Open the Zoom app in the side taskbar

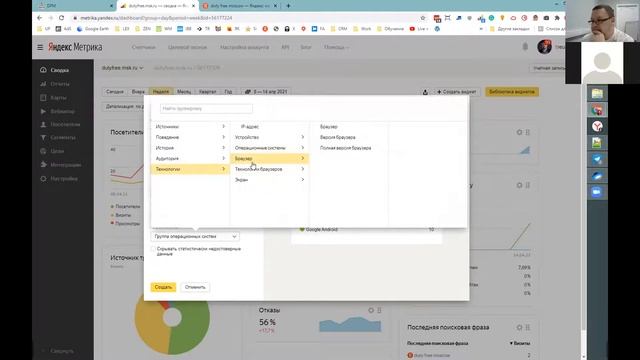click(597, 192)
